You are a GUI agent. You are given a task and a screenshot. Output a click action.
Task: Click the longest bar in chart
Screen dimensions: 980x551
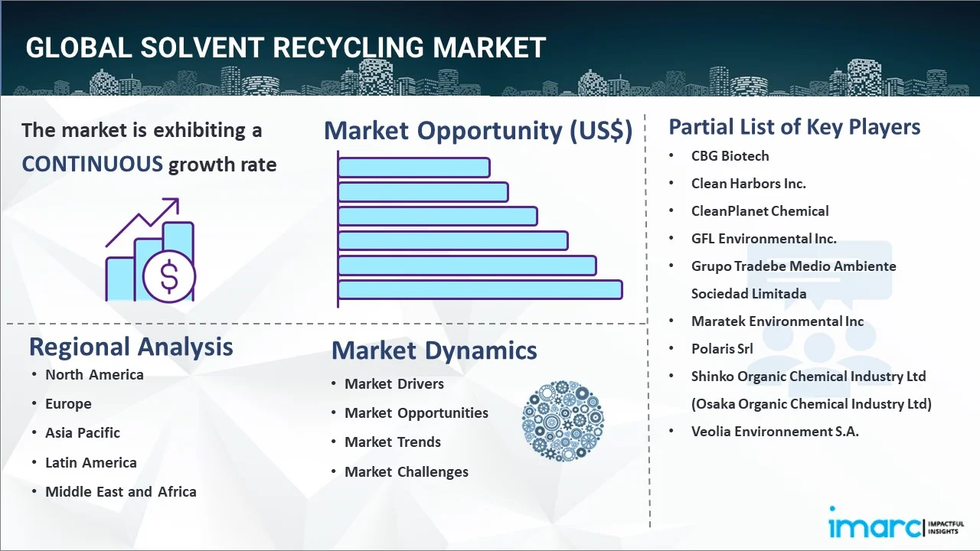pyautogui.click(x=480, y=289)
